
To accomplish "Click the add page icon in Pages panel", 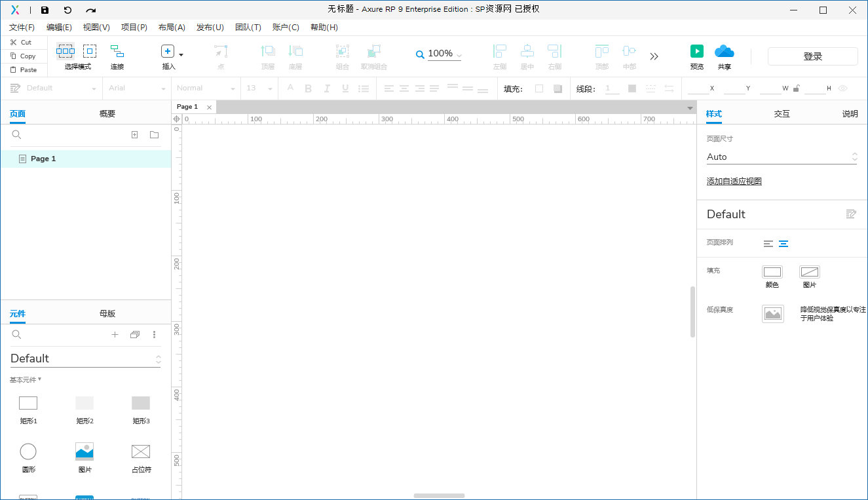I will click(x=135, y=135).
